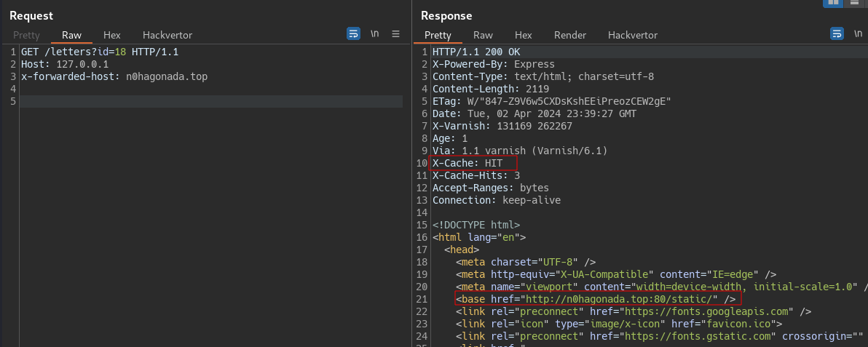Toggle word wrap in Response panel

pos(837,33)
